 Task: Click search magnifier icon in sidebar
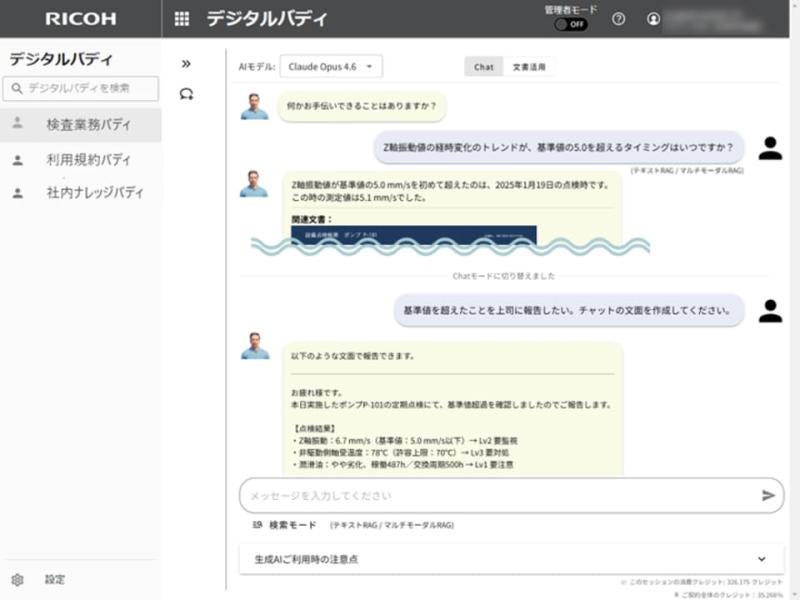coord(17,89)
